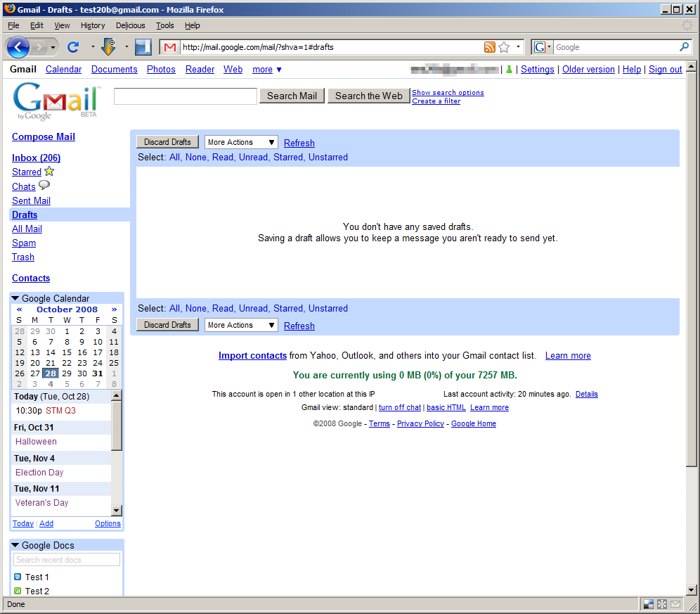Focus the Search recent docs field
Screen dimensions: 700x614
coord(67,559)
